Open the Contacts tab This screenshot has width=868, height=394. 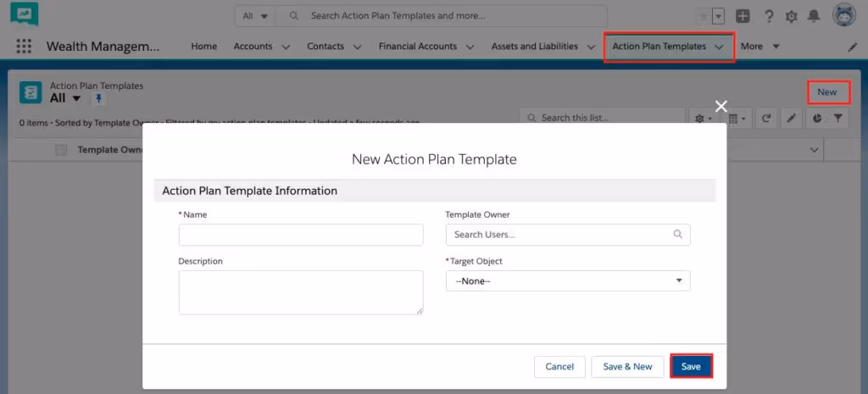[x=325, y=47]
